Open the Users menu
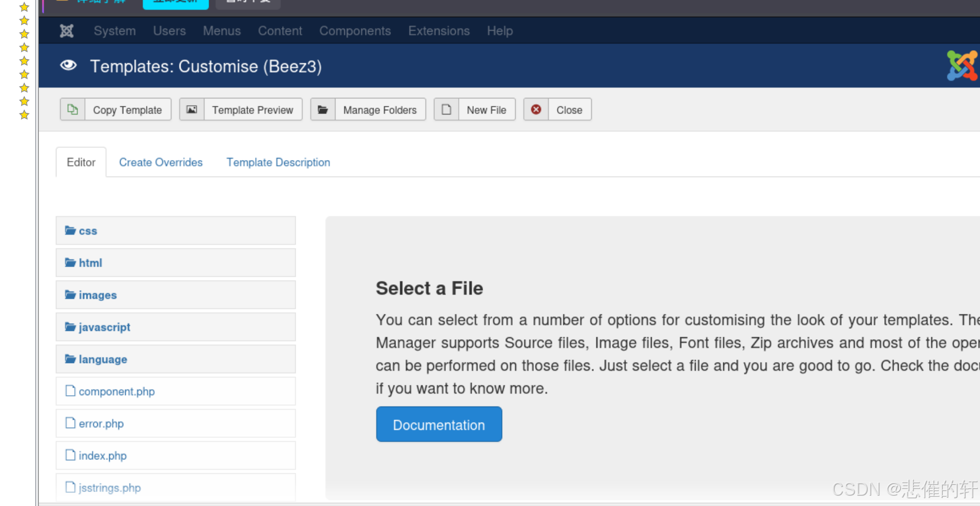 tap(169, 31)
